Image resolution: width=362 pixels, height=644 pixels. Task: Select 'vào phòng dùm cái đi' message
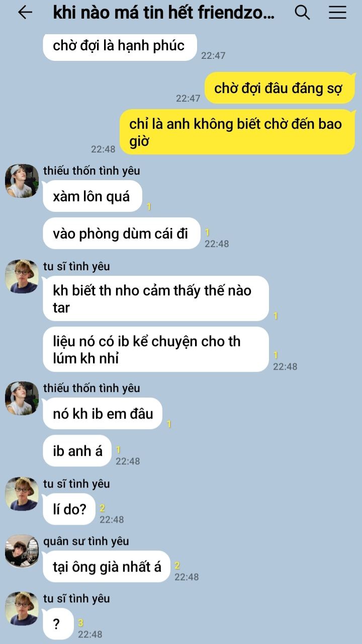[x=121, y=233]
